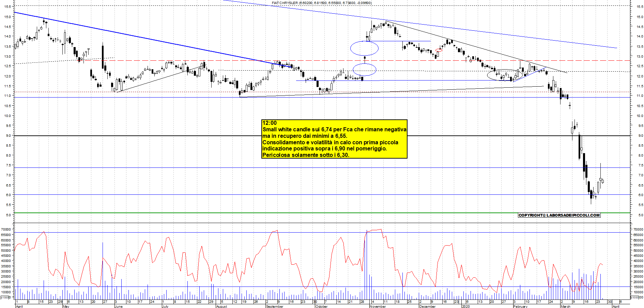The width and height of the screenshot is (644, 308).
Task: Click the 'June' month label on time axis
Action: (119, 306)
